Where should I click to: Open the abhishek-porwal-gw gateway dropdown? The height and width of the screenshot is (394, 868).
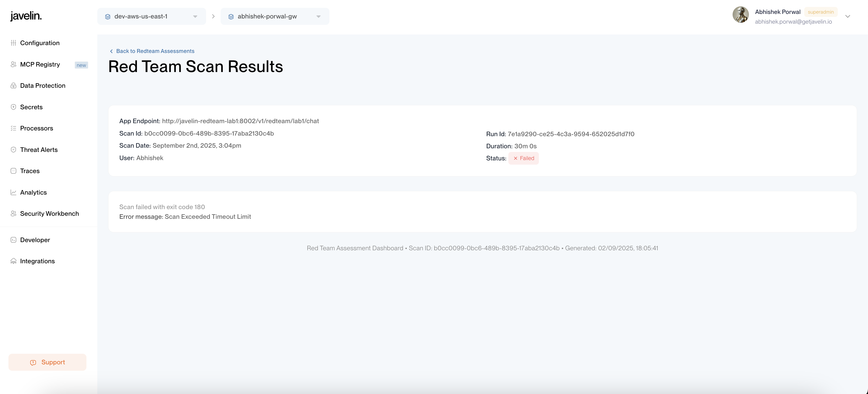pyautogui.click(x=275, y=16)
